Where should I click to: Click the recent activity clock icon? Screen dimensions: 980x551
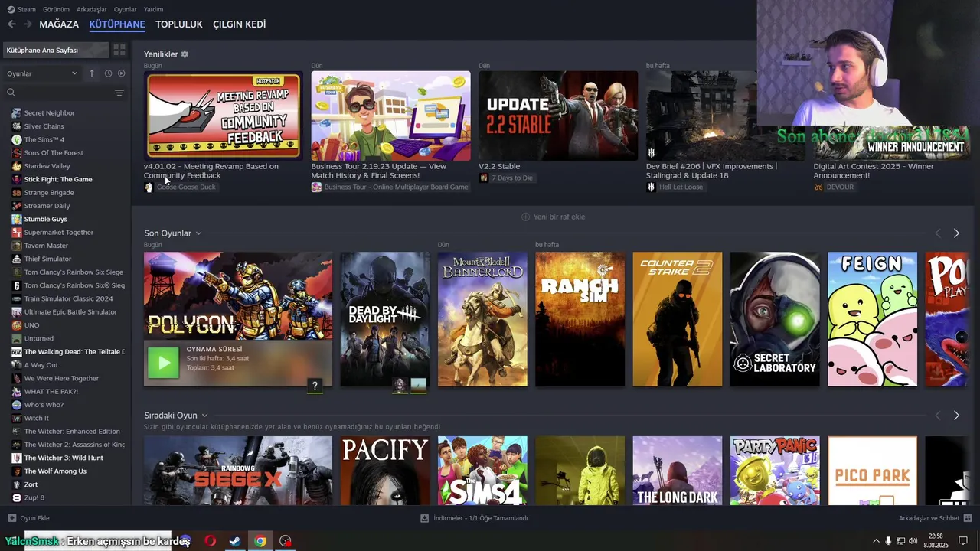[108, 73]
